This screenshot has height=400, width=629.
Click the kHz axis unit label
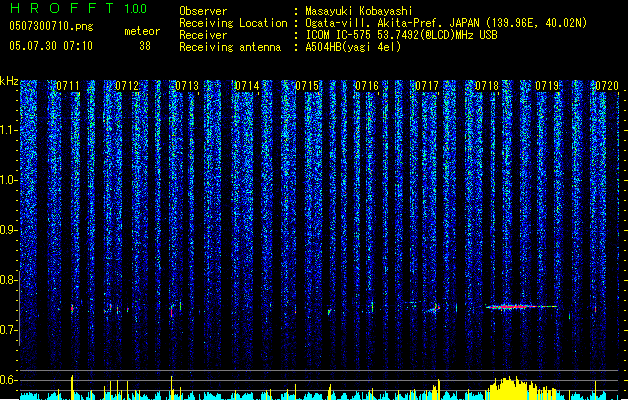(9, 81)
